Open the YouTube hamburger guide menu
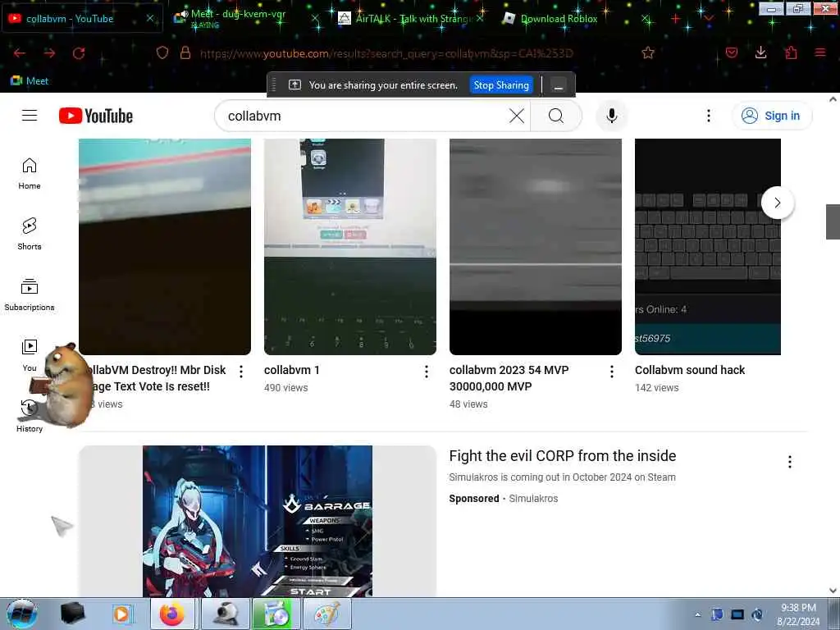Screen dimensions: 840x630 (x=30, y=116)
